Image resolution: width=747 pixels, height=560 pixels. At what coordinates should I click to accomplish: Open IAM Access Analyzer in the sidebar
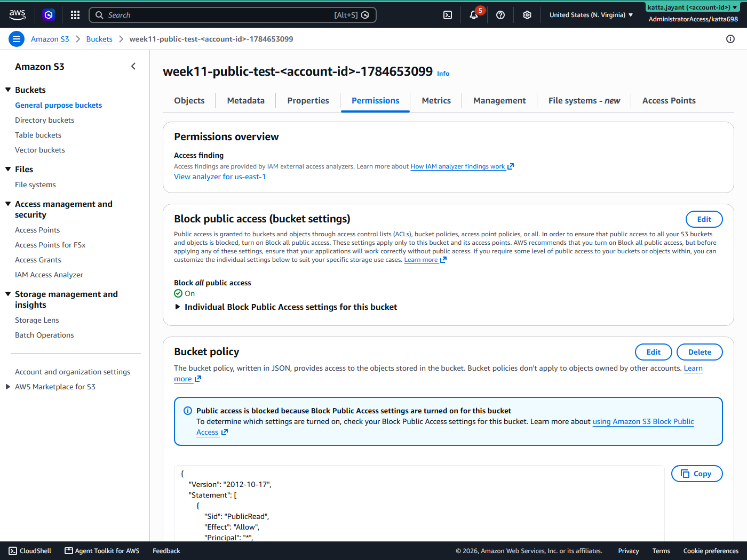click(x=49, y=275)
